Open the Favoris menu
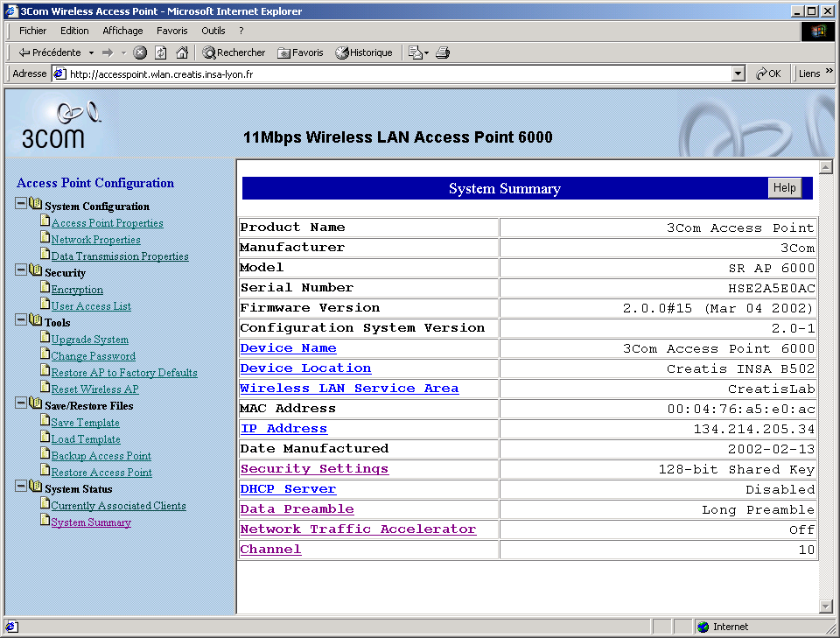The height and width of the screenshot is (638, 840). tap(172, 31)
